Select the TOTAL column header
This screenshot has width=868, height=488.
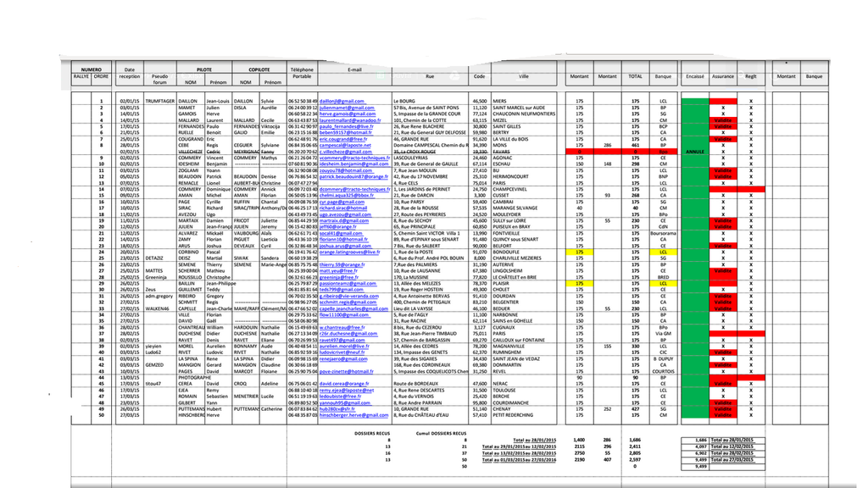point(635,76)
